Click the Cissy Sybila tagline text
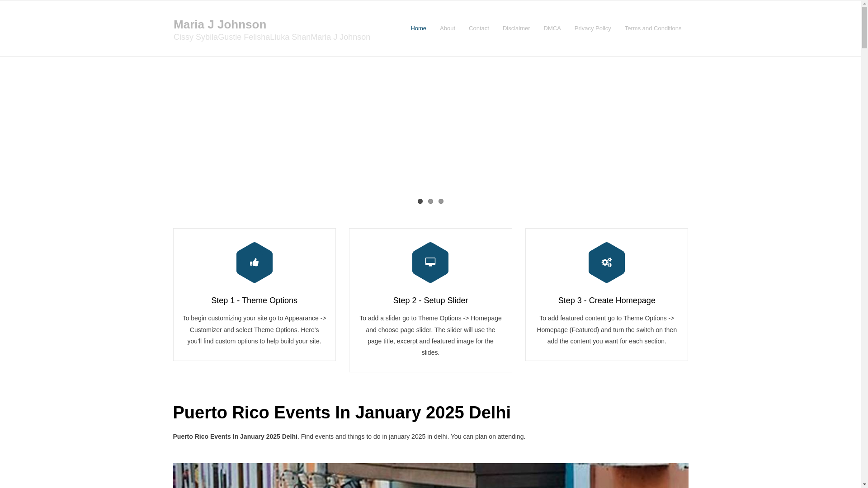 pyautogui.click(x=272, y=37)
